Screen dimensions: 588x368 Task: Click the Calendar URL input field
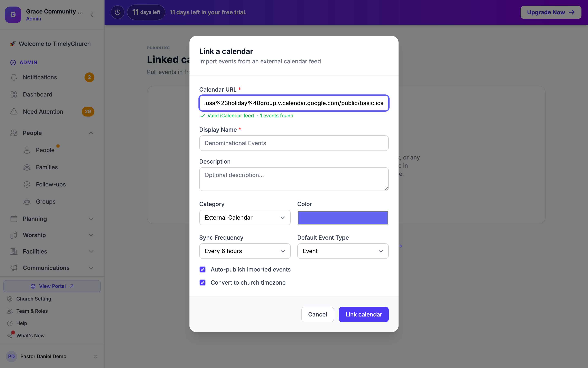click(x=294, y=103)
